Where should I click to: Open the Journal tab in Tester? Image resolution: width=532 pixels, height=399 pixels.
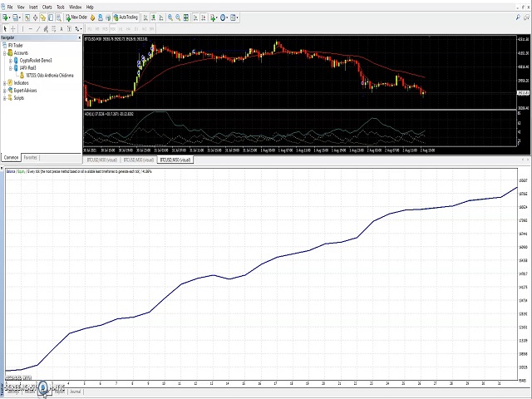coord(75,392)
